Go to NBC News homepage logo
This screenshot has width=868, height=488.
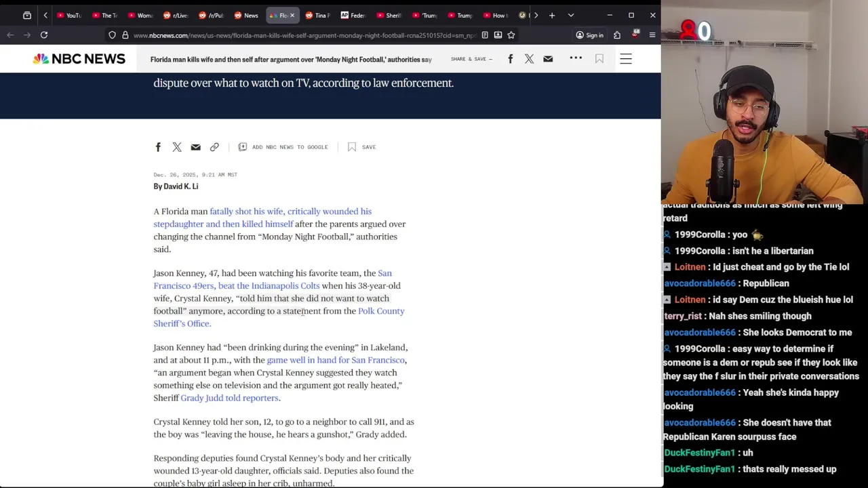(x=79, y=59)
